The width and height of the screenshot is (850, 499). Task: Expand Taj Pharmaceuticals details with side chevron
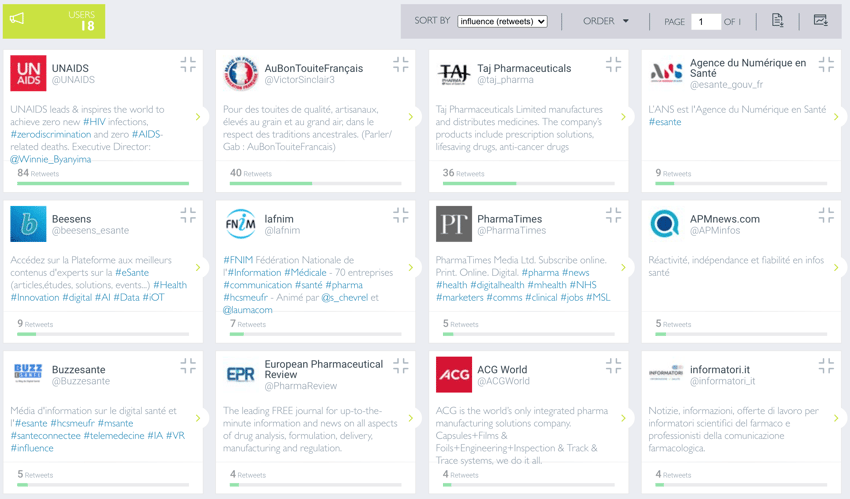(623, 116)
